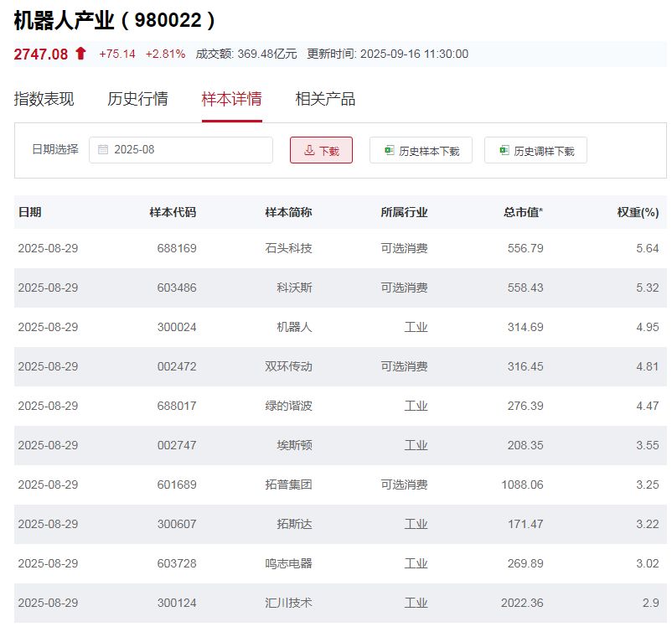Click 工业 link in the 机器人 row
The width and height of the screenshot is (672, 627).
[x=416, y=327]
